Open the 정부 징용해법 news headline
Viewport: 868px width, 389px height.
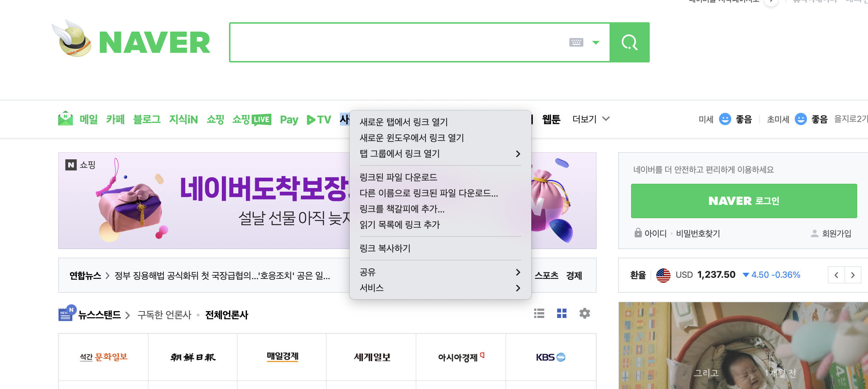222,276
